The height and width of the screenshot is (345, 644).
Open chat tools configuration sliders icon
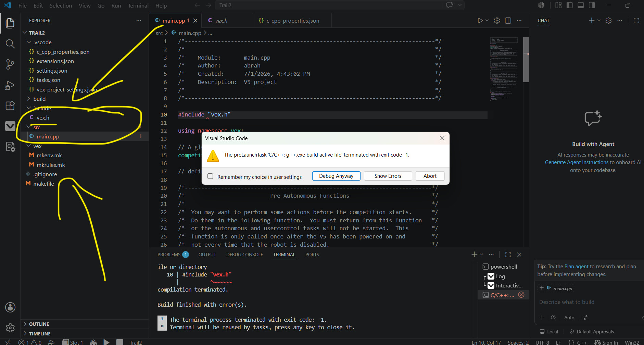click(585, 318)
